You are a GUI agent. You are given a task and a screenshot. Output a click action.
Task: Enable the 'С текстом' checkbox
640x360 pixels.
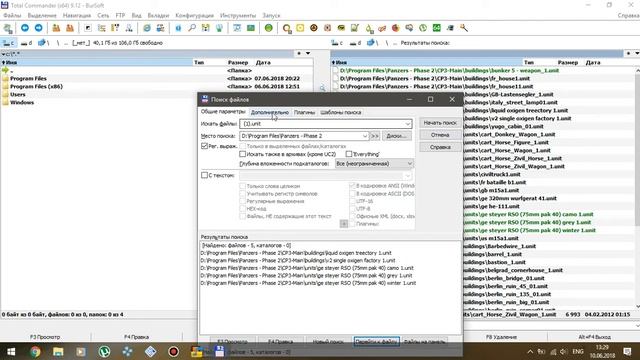204,176
